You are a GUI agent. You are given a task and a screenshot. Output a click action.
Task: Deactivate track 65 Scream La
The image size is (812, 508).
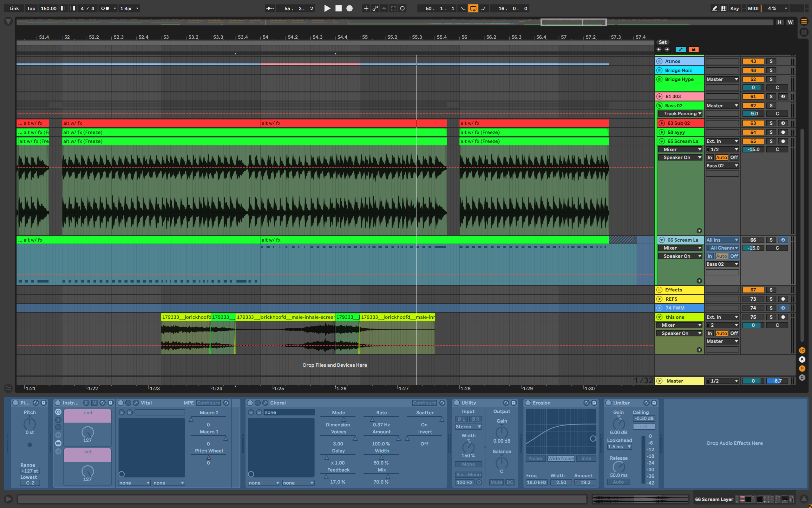[x=753, y=142]
